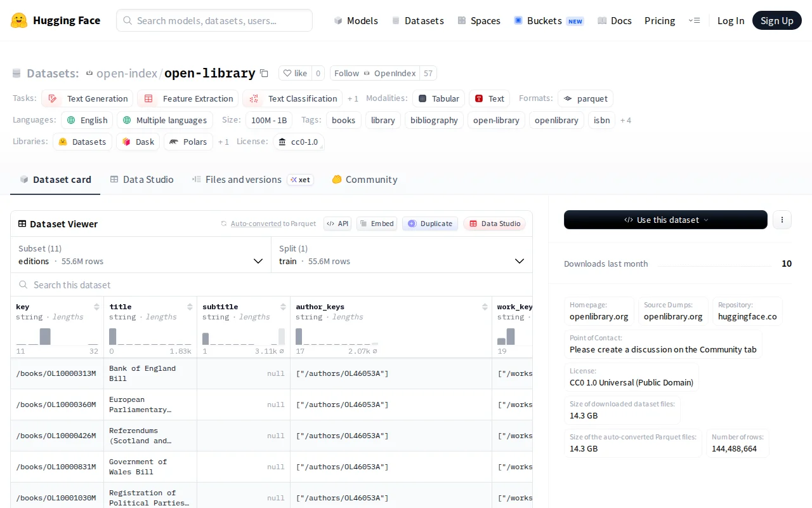Open the three-dot options beside Use this dataset
Viewport: 812px width, 508px height.
click(782, 220)
